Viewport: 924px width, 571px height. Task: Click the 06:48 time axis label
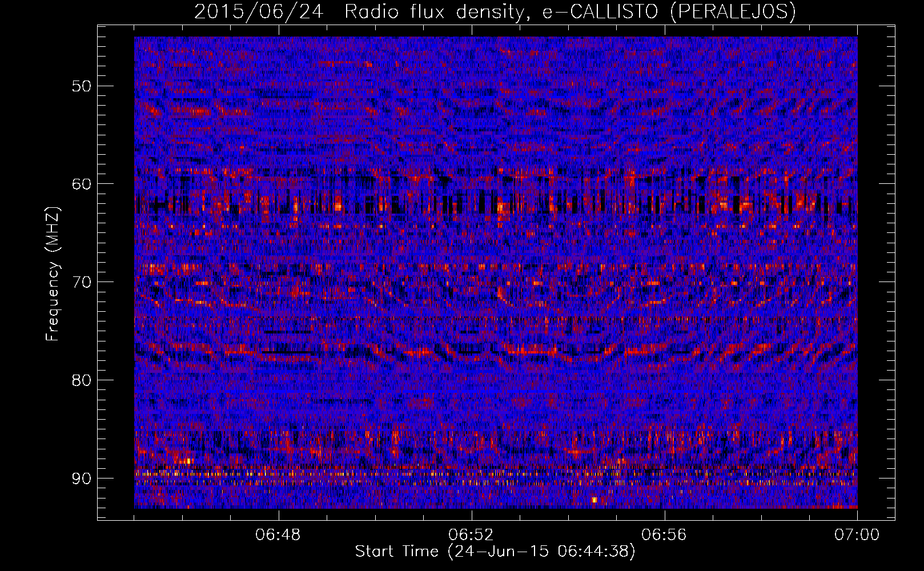(279, 535)
